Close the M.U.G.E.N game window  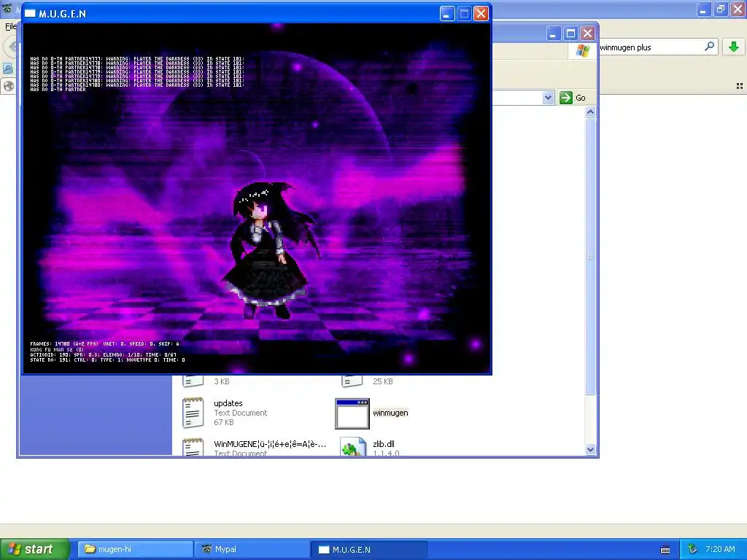[x=481, y=14]
